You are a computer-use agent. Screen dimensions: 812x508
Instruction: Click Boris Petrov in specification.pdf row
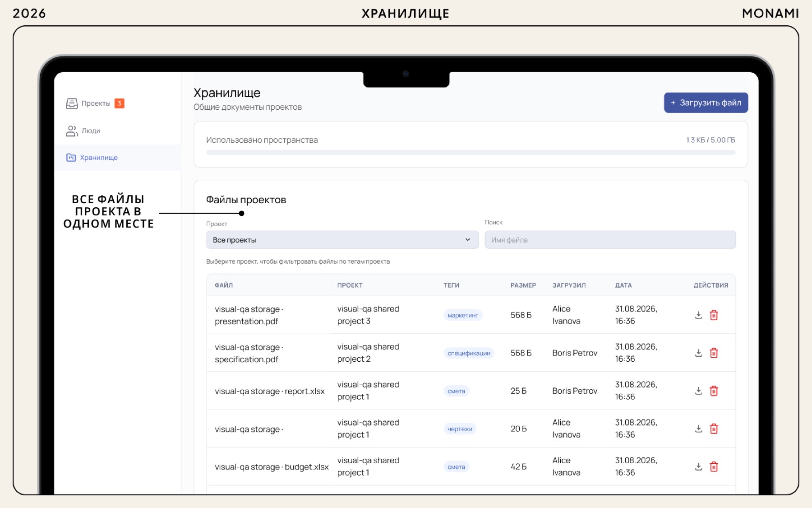click(x=574, y=353)
